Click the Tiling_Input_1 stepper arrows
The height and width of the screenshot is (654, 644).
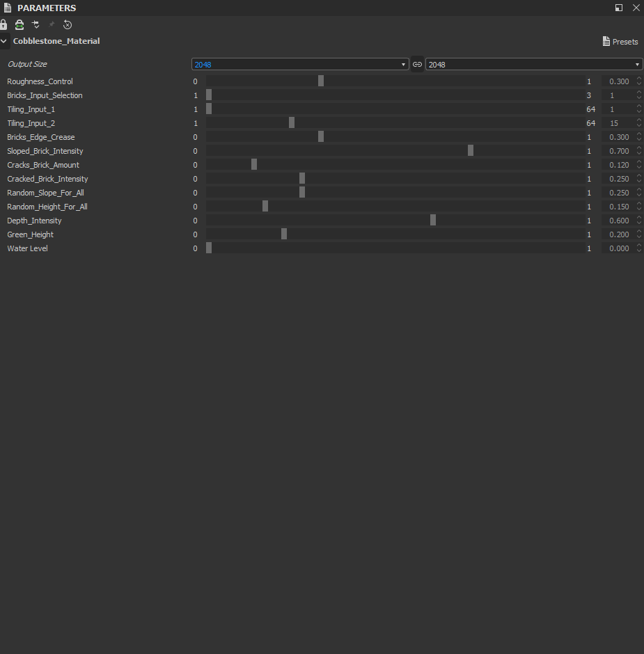639,109
